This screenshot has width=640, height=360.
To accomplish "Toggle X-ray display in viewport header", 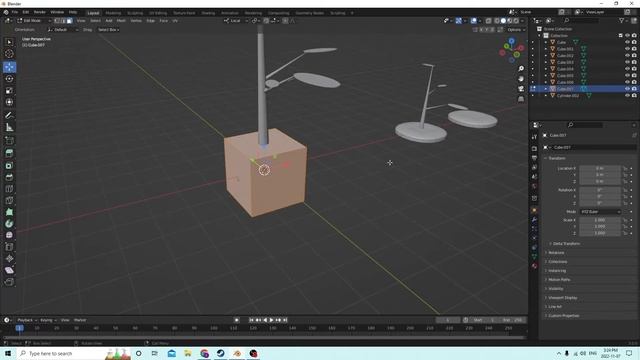I will tap(488, 20).
